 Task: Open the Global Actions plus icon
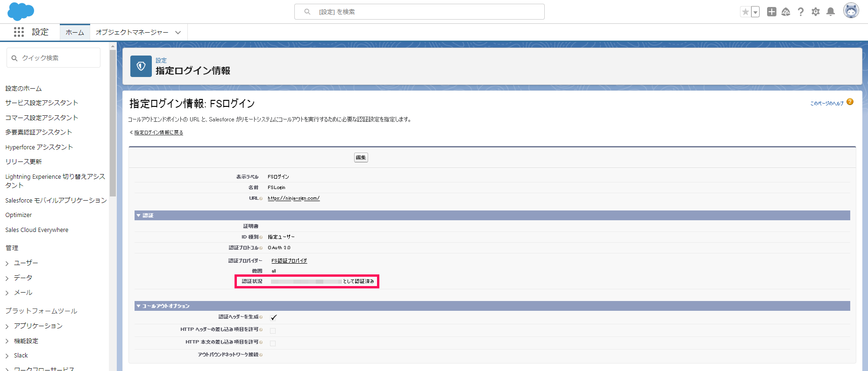click(772, 12)
